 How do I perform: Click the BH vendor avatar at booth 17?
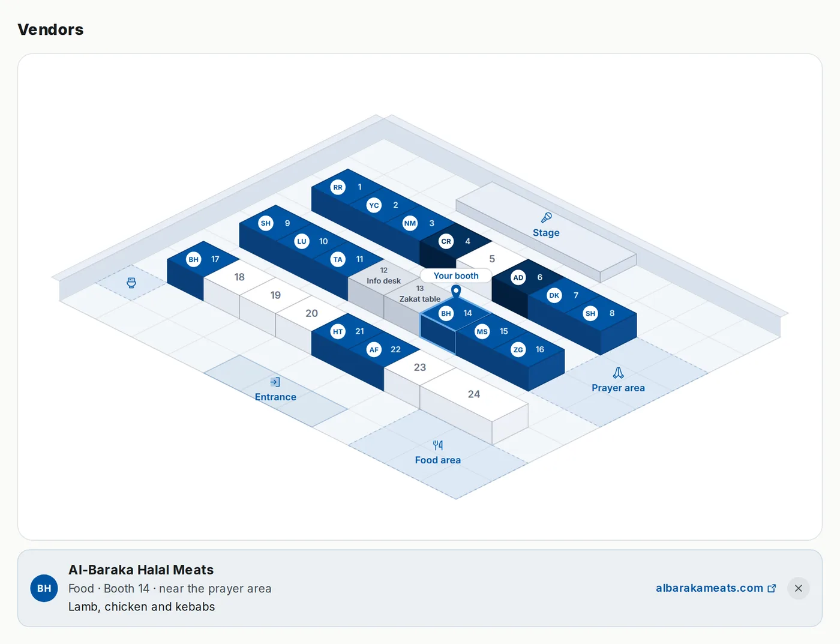tap(193, 259)
